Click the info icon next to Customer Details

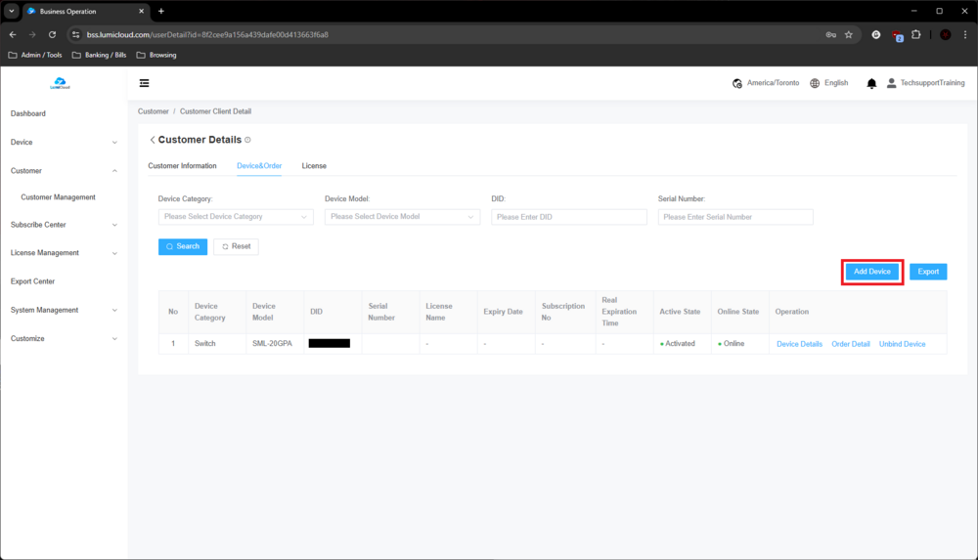[247, 140]
